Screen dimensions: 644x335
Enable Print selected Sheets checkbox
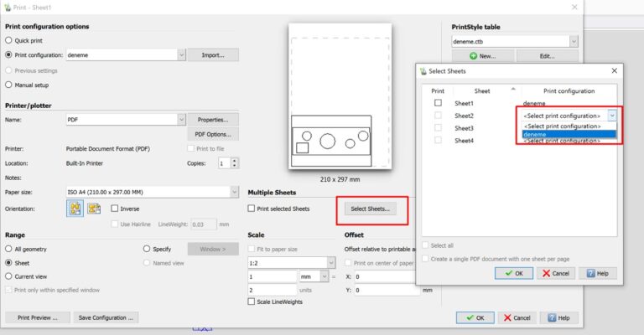[252, 208]
